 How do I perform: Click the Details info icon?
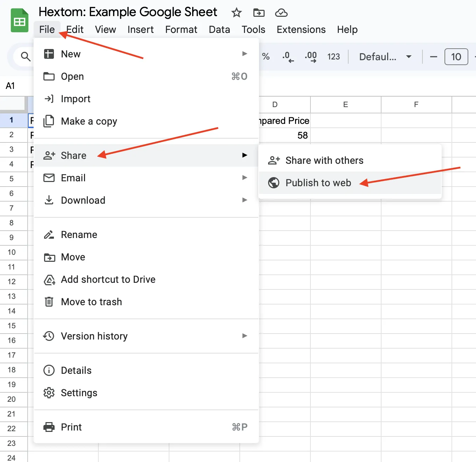(x=49, y=370)
